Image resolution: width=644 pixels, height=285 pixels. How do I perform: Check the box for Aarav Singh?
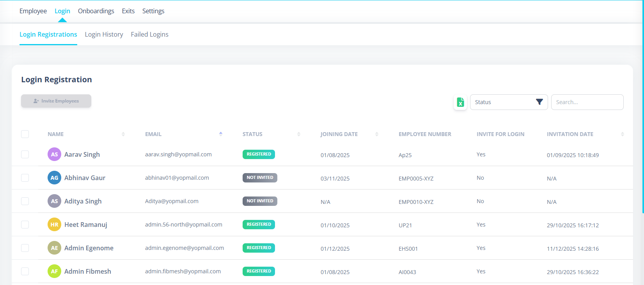tap(25, 154)
